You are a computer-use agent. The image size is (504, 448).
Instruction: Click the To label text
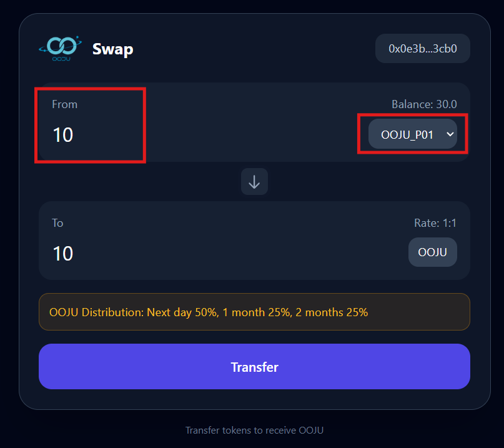57,223
